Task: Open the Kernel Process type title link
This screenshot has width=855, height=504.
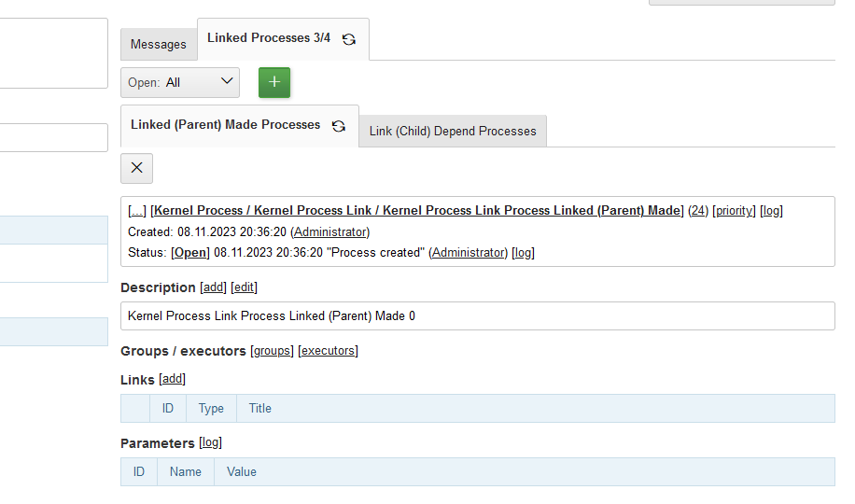Action: pyautogui.click(x=418, y=211)
